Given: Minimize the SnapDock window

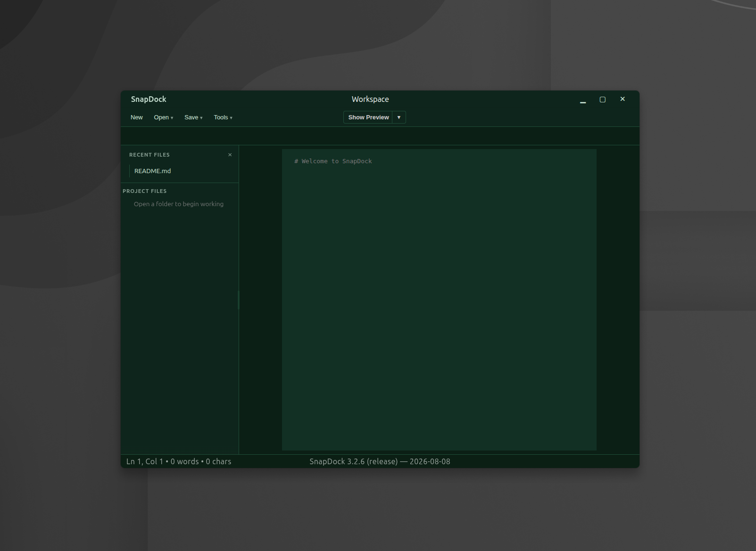Looking at the screenshot, I should tap(583, 100).
